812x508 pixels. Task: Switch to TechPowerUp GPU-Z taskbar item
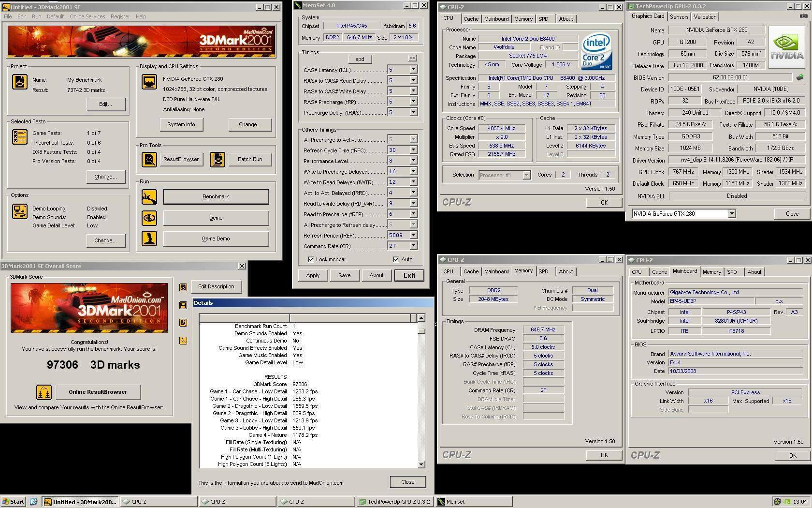[x=394, y=502]
